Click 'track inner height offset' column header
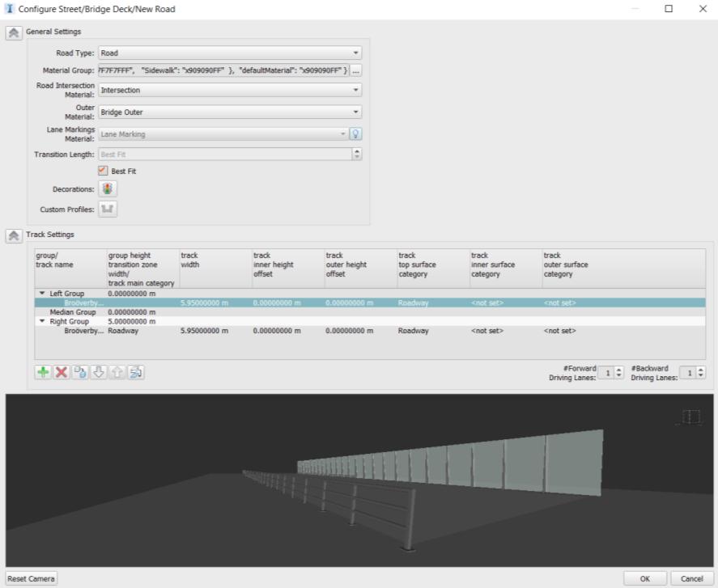Screen dimensions: 718x588 pyautogui.click(x=288, y=269)
